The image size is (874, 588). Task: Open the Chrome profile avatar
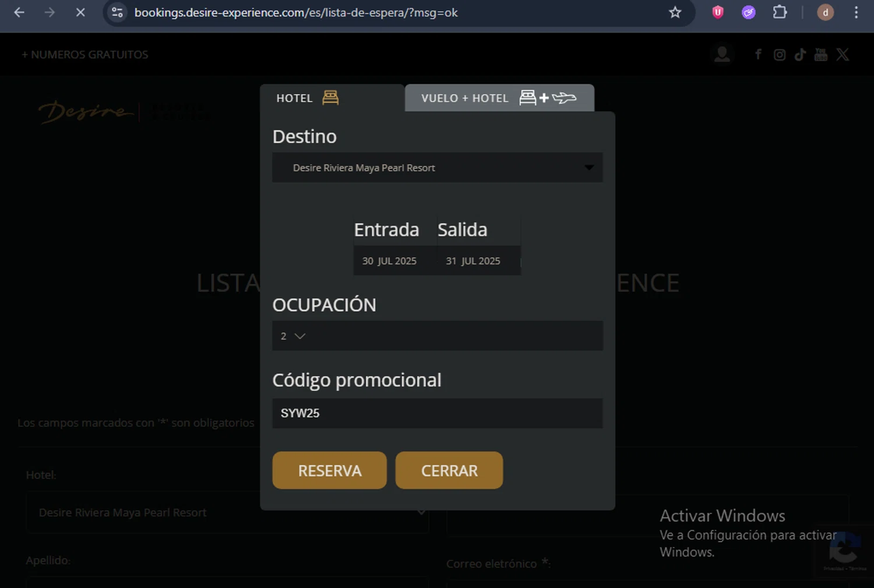point(825,12)
